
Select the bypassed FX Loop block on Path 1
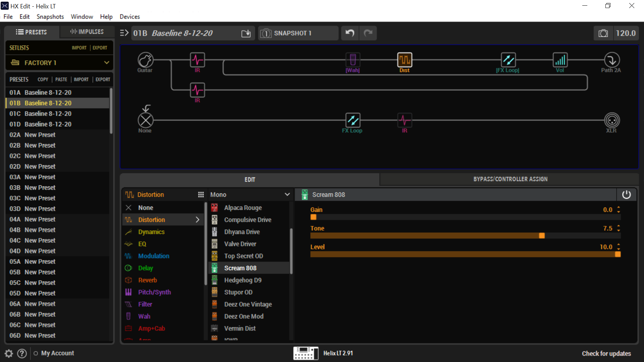(508, 60)
